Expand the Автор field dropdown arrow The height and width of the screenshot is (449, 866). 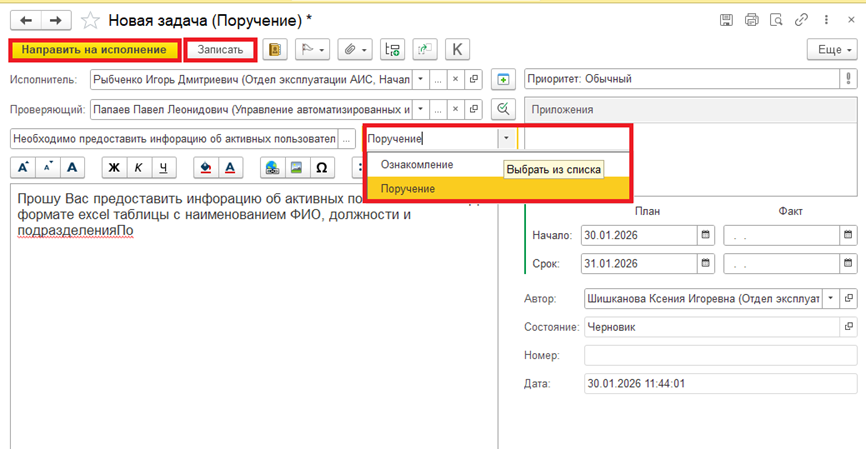click(829, 298)
